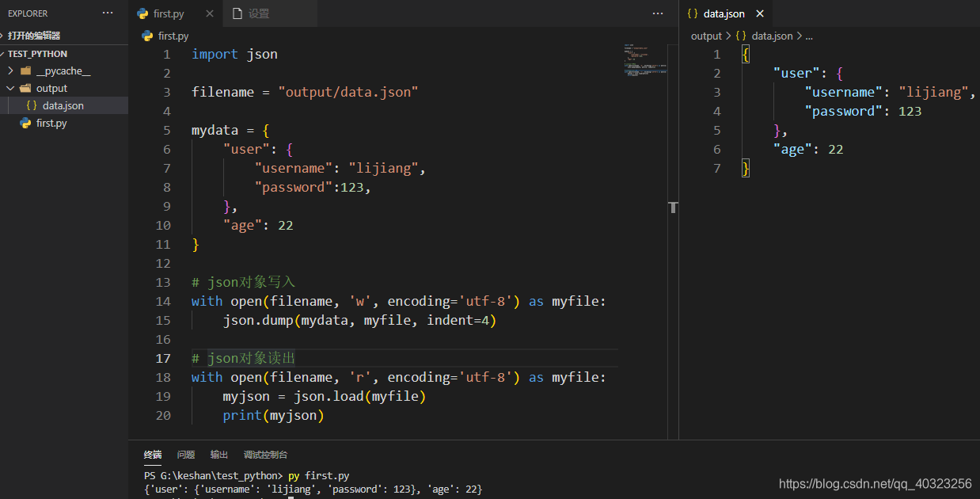Screen dimensions: 980x499
Task: Click JSON icon beside data.json in explorer
Action: click(x=32, y=105)
